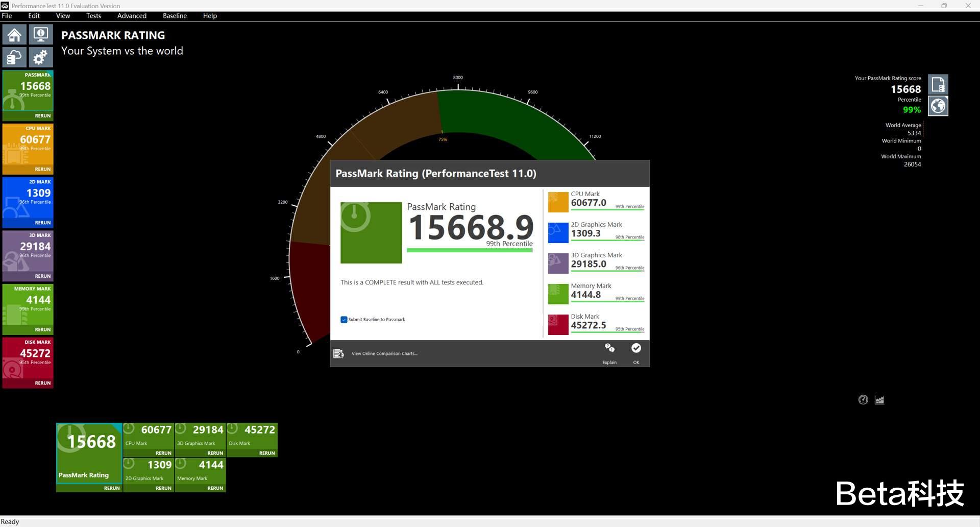Viewport: 980px width, 527px height.
Task: Rerun bottom 3D Graphics Mark tile
Action: [x=215, y=453]
